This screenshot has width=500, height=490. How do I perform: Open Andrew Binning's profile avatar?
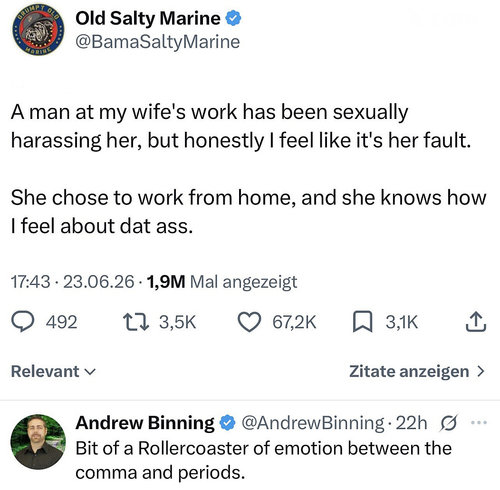tap(38, 442)
